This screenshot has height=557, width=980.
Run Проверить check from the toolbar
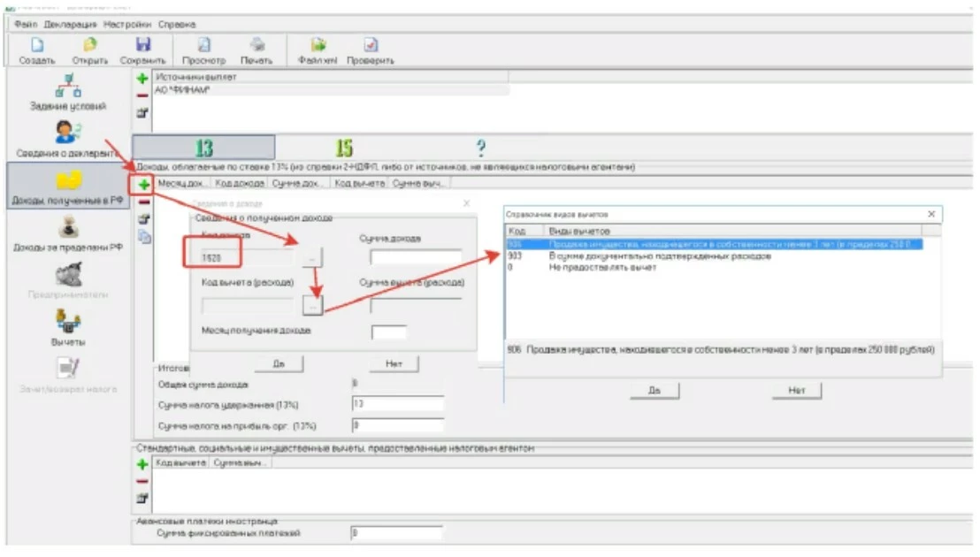(x=371, y=45)
